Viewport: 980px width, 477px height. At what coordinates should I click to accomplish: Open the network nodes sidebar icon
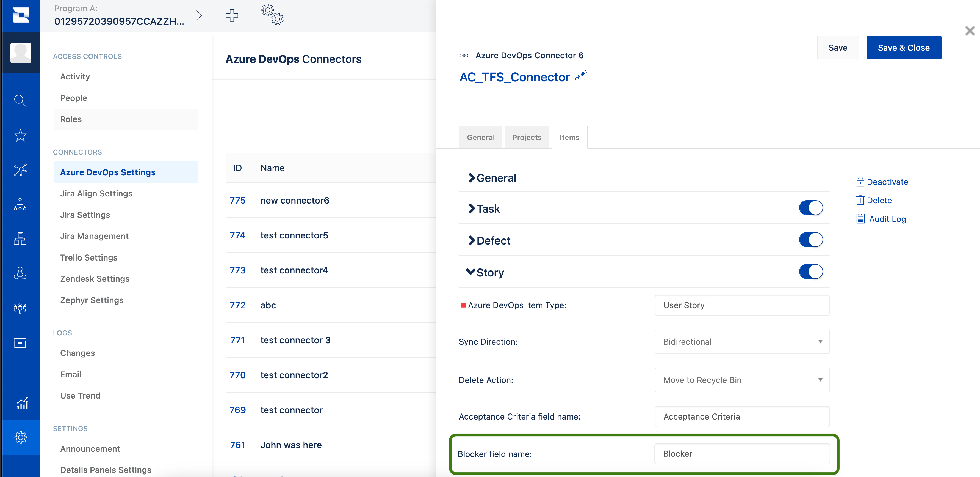click(20, 170)
